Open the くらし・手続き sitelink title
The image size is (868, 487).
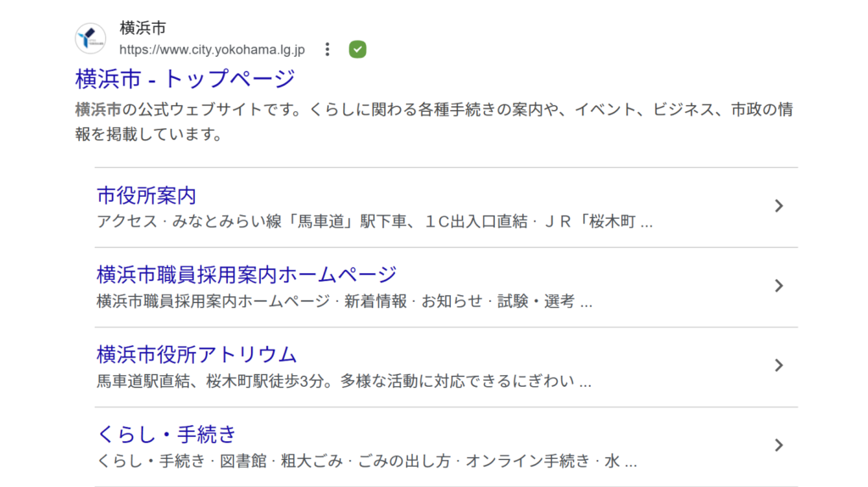(167, 434)
